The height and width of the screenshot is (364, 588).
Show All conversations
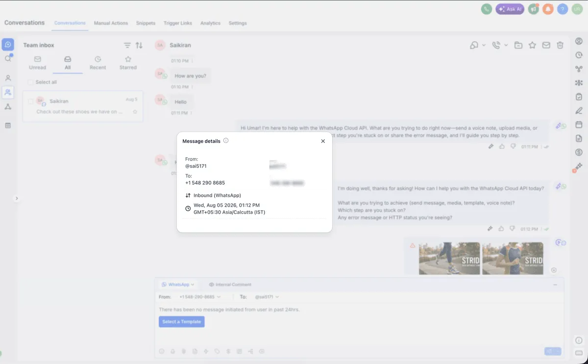tap(68, 63)
